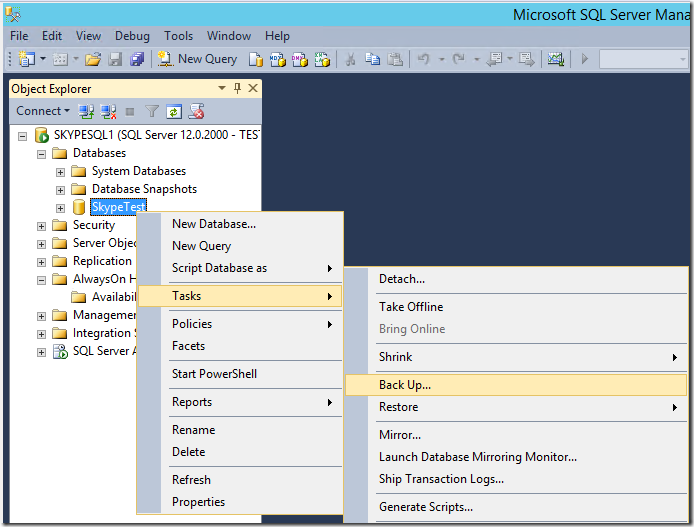694x527 pixels.
Task: Click the Redo arrow icon
Action: click(x=459, y=59)
